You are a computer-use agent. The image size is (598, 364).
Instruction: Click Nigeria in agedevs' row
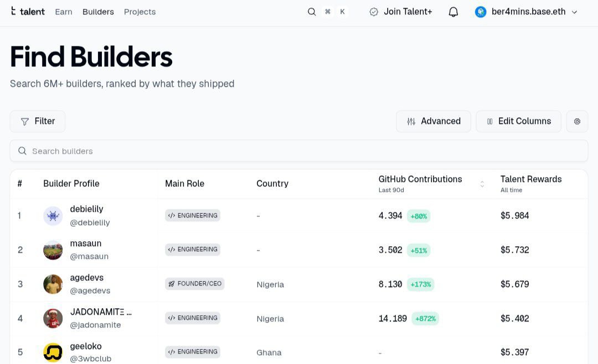[270, 284]
